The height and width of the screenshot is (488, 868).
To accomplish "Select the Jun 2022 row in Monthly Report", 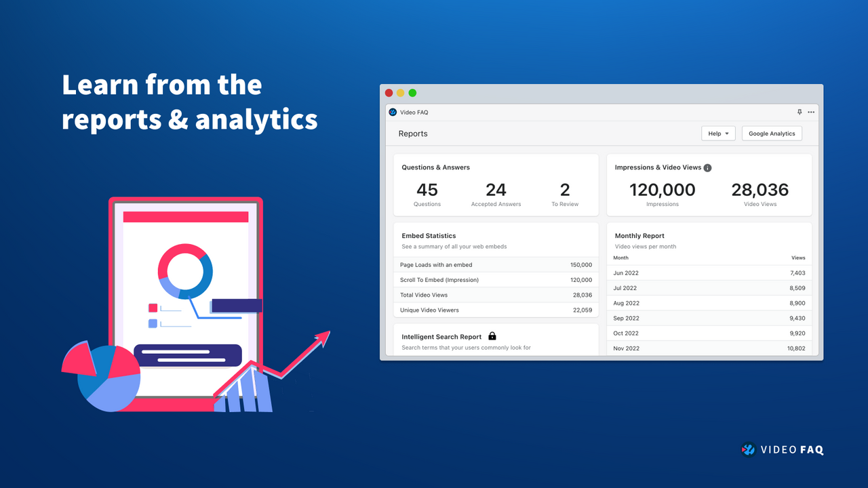I will point(709,272).
